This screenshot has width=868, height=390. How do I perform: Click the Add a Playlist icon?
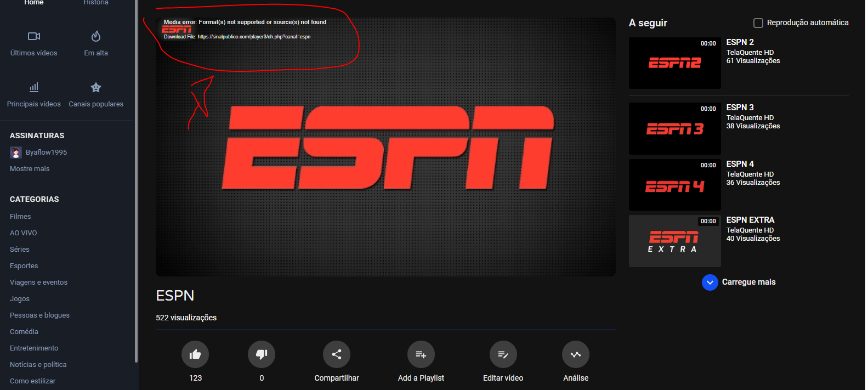[421, 354]
